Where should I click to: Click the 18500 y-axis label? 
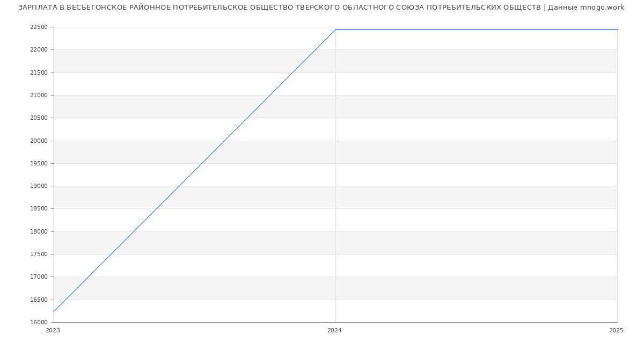coord(39,209)
